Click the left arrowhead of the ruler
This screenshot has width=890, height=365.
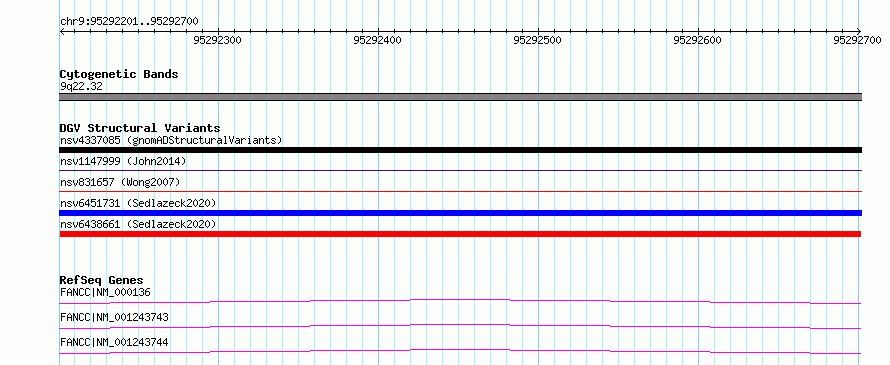pos(62,31)
